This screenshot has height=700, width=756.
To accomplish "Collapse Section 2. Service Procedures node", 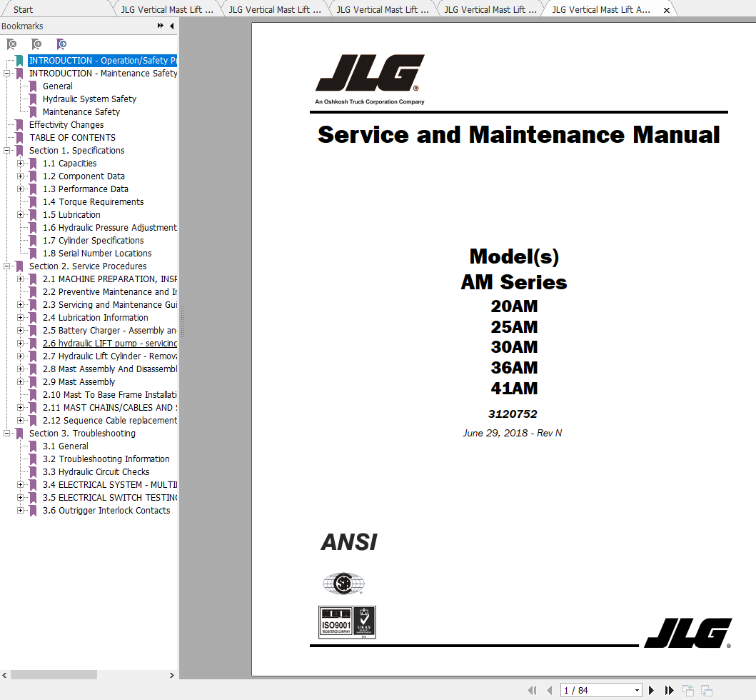I will coord(6,266).
